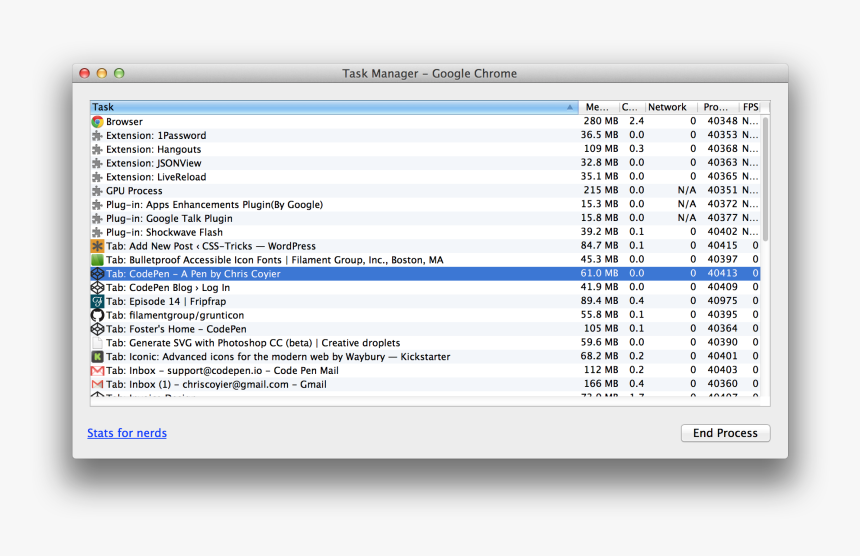Click the Fripfrap Episode 14 favicon
The height and width of the screenshot is (556, 860).
97,301
